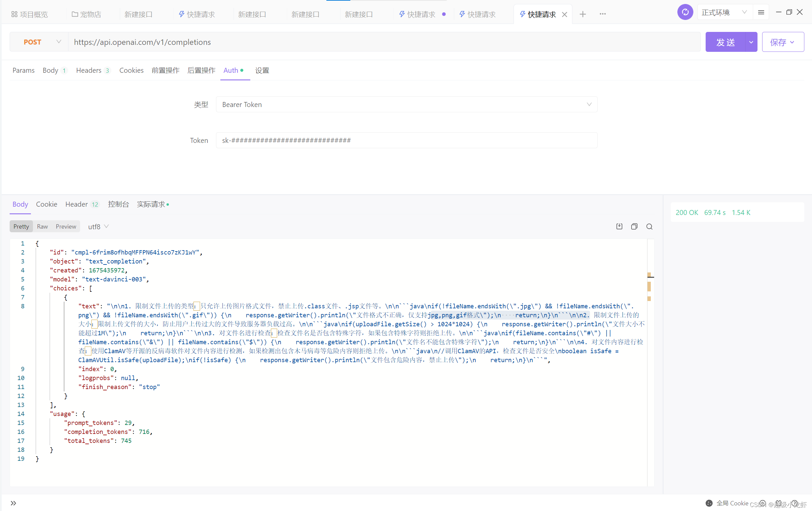The image size is (812, 511).
Task: Open the more tabs ellipsis menu
Action: [x=603, y=14]
